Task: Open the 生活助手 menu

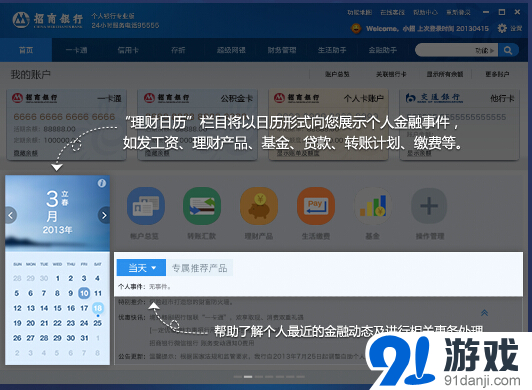Action: pos(332,50)
